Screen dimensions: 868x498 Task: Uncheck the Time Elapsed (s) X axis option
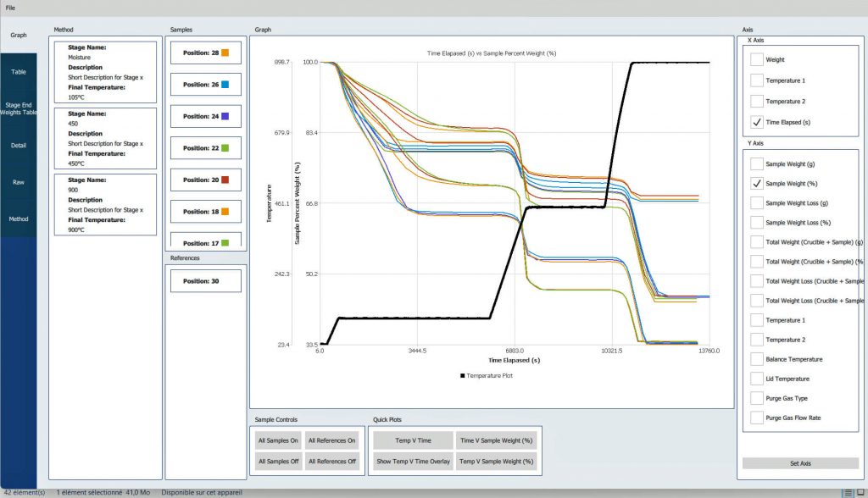point(757,122)
